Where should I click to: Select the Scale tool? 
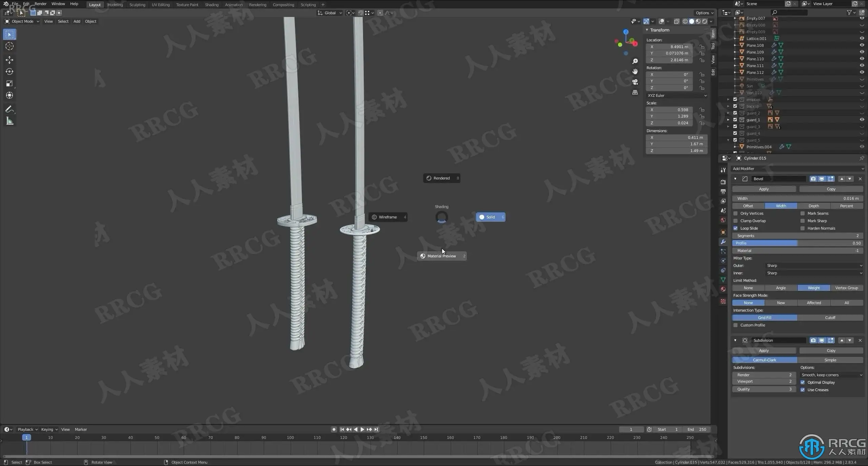[x=9, y=83]
